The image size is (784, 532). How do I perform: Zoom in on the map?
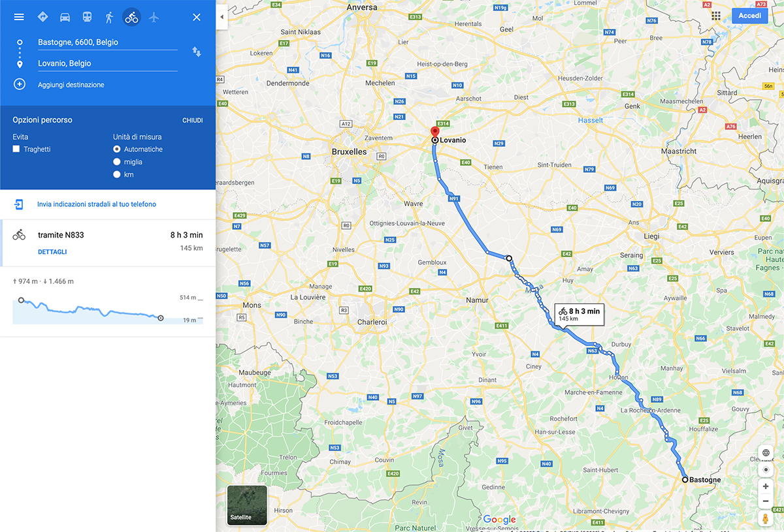(766, 486)
